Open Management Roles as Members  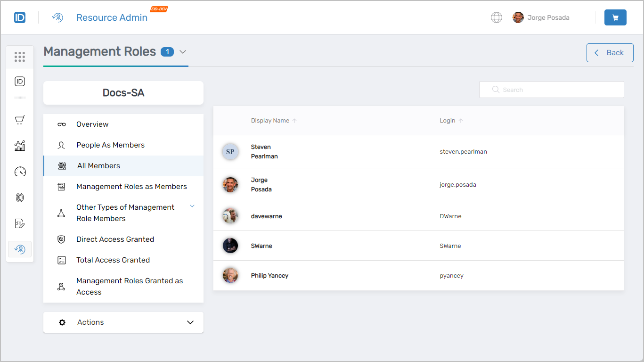pos(131,186)
